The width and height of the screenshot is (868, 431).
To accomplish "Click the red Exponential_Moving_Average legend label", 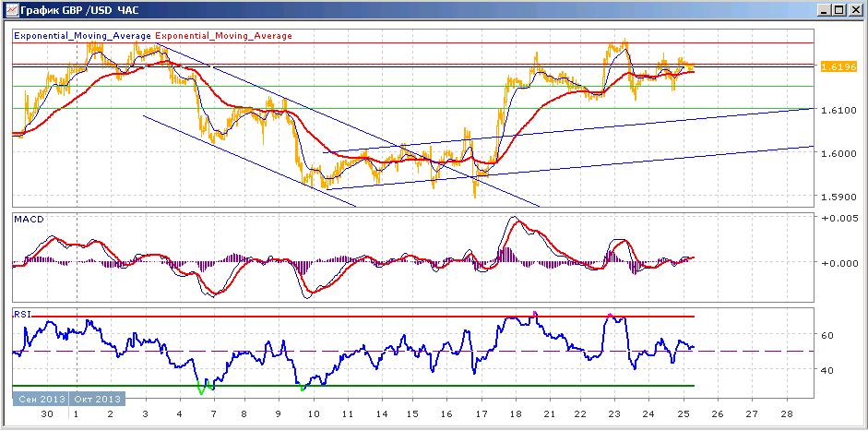I will click(x=223, y=36).
